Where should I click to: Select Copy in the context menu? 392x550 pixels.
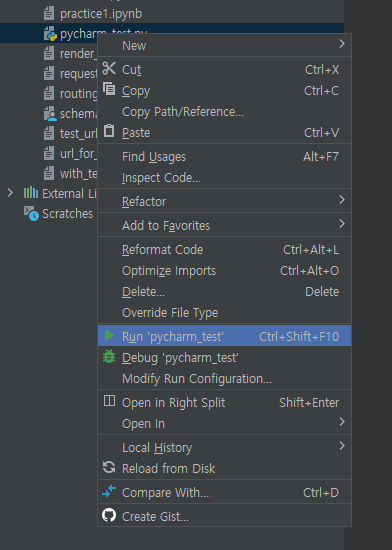[224, 90]
